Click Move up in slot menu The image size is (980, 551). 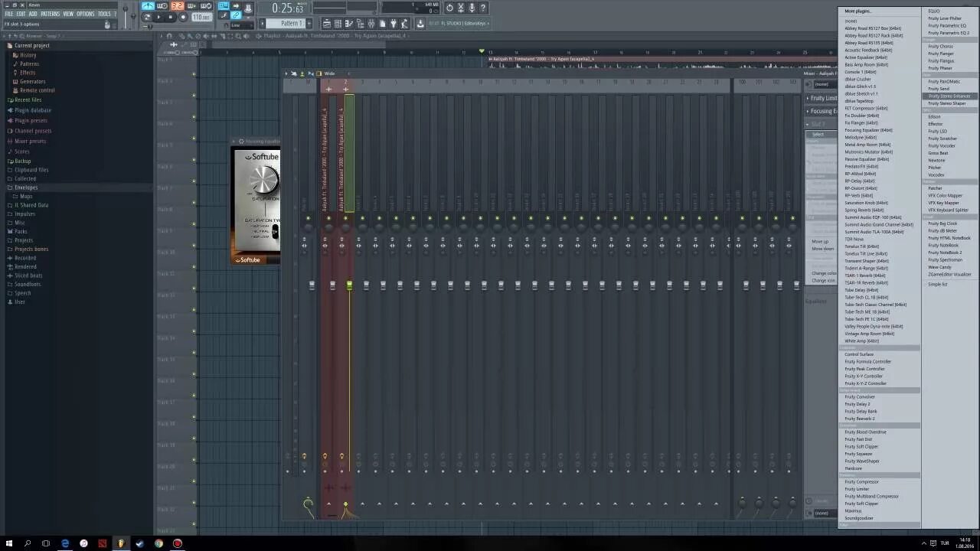[820, 242]
